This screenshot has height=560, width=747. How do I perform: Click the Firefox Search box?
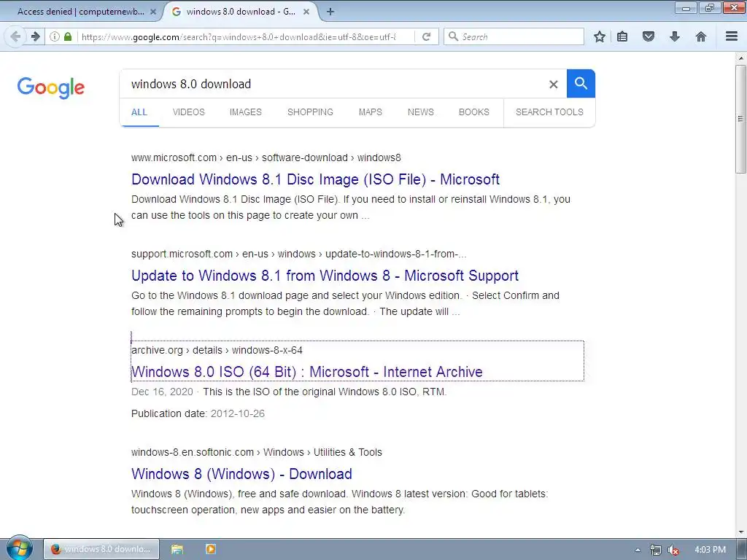514,36
